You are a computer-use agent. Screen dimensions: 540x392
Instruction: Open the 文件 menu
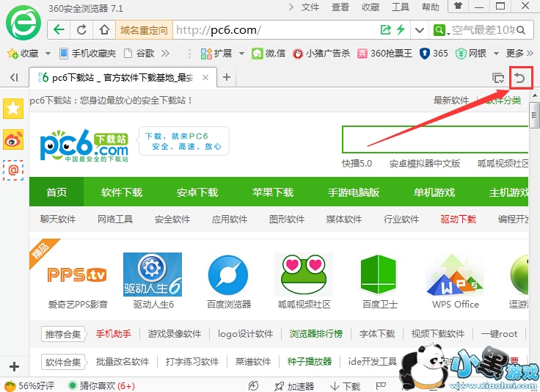coord(310,7)
